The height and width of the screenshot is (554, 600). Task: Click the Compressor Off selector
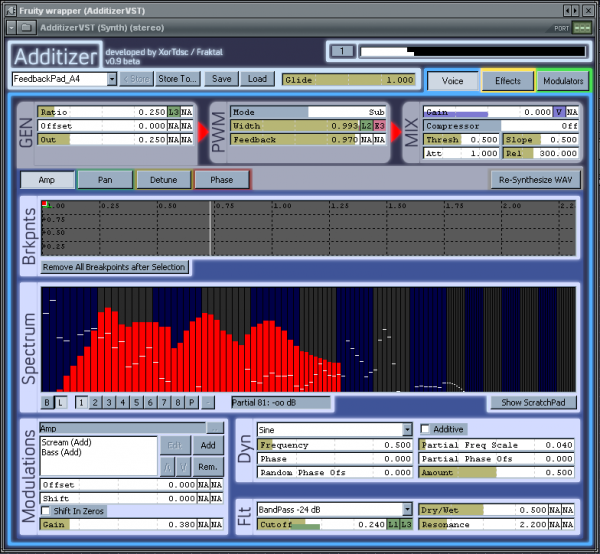click(501, 126)
